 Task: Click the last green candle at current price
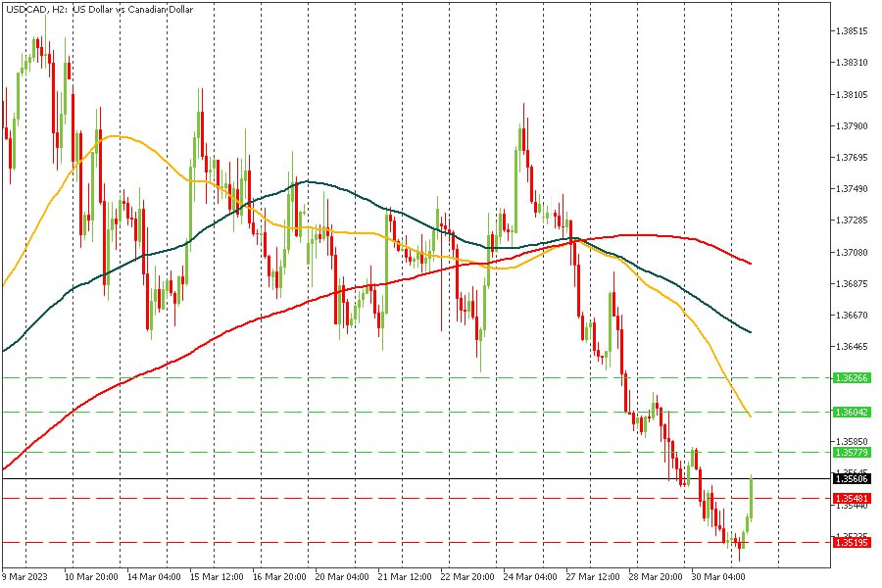pos(752,498)
